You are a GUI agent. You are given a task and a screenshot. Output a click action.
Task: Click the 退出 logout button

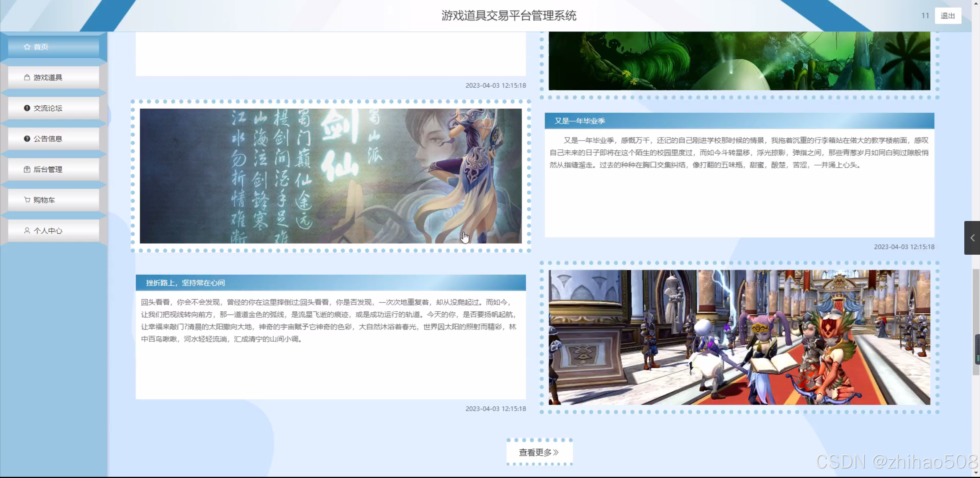coord(948,15)
